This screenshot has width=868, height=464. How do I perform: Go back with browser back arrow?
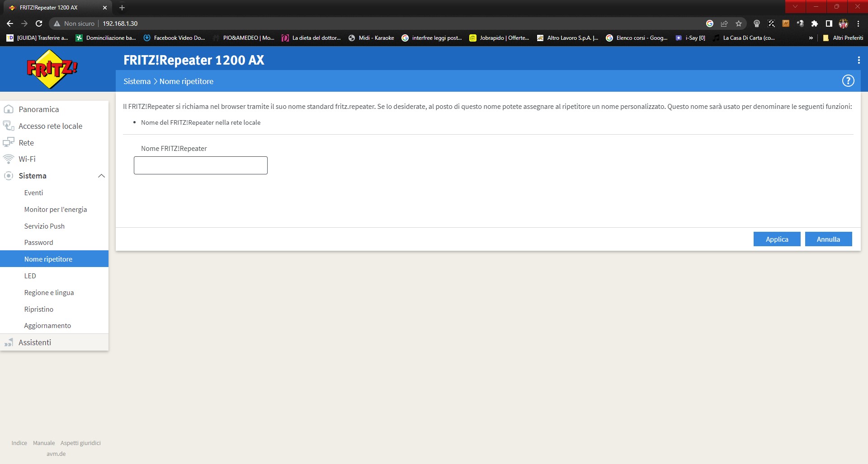[x=10, y=23]
